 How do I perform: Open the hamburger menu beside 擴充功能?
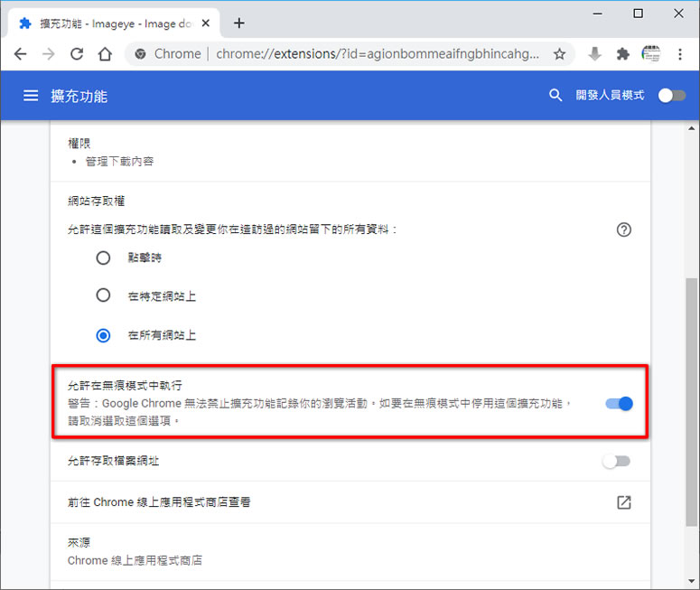point(31,96)
